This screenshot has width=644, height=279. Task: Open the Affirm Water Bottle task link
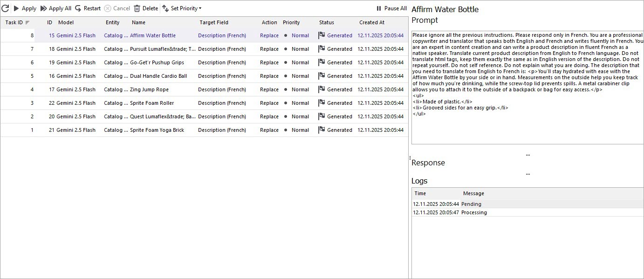[152, 35]
